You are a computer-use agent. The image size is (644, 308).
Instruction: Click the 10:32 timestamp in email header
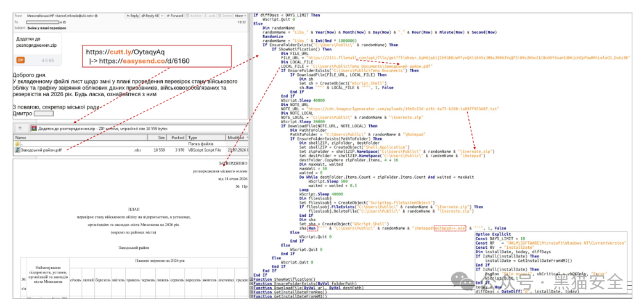[x=242, y=22]
